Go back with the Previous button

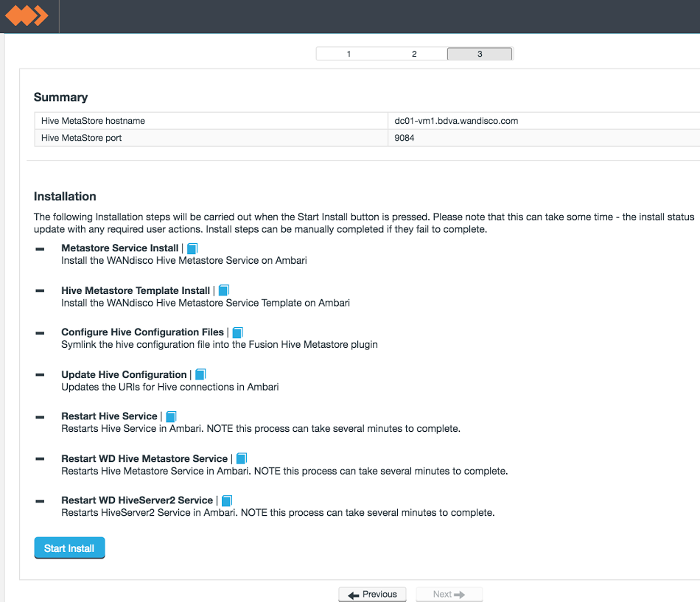point(372,595)
